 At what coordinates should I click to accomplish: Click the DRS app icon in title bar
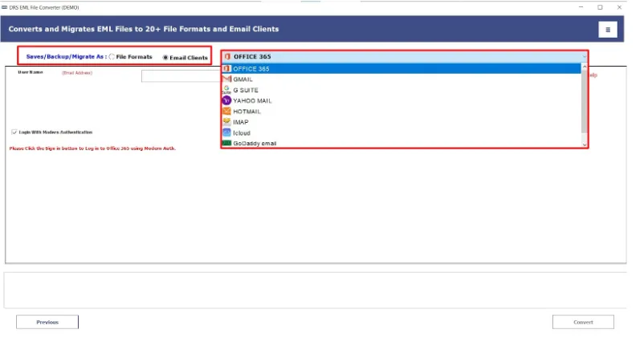(x=4, y=7)
